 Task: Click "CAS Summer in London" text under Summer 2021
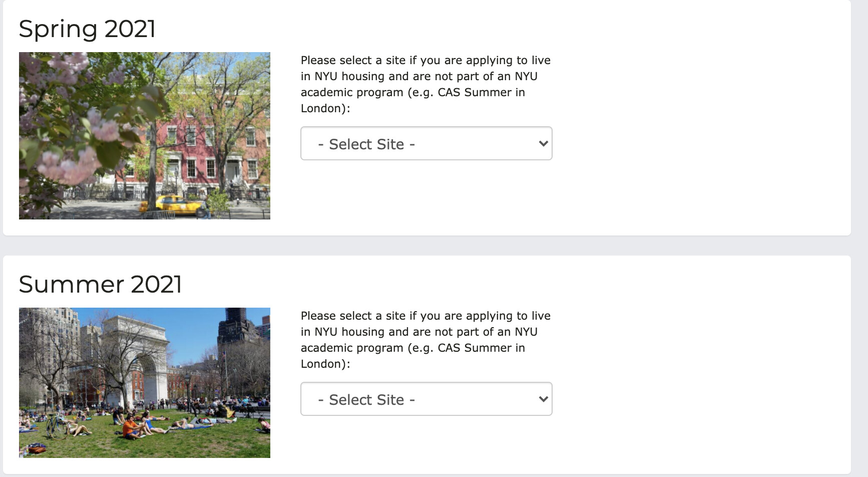coord(481,348)
